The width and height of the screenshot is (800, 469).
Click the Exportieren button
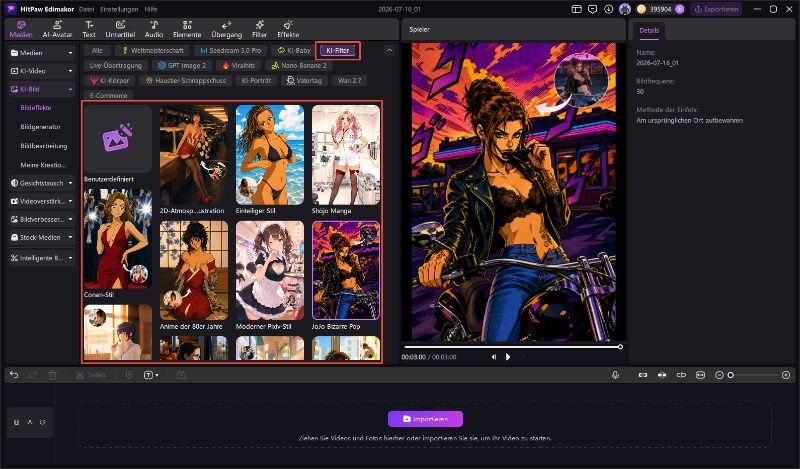tap(716, 9)
